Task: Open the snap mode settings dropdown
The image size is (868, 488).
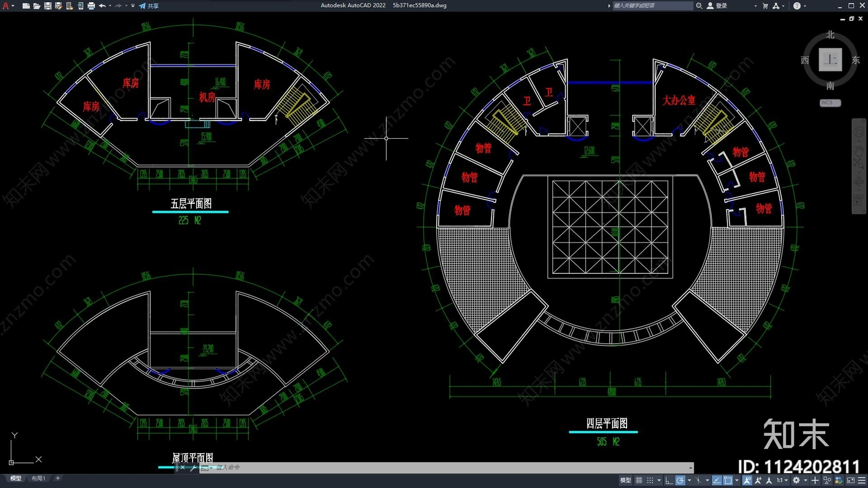Action: coord(659,480)
